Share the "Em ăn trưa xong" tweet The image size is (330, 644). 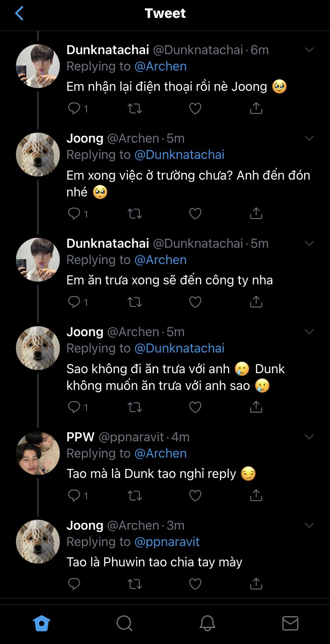[256, 302]
